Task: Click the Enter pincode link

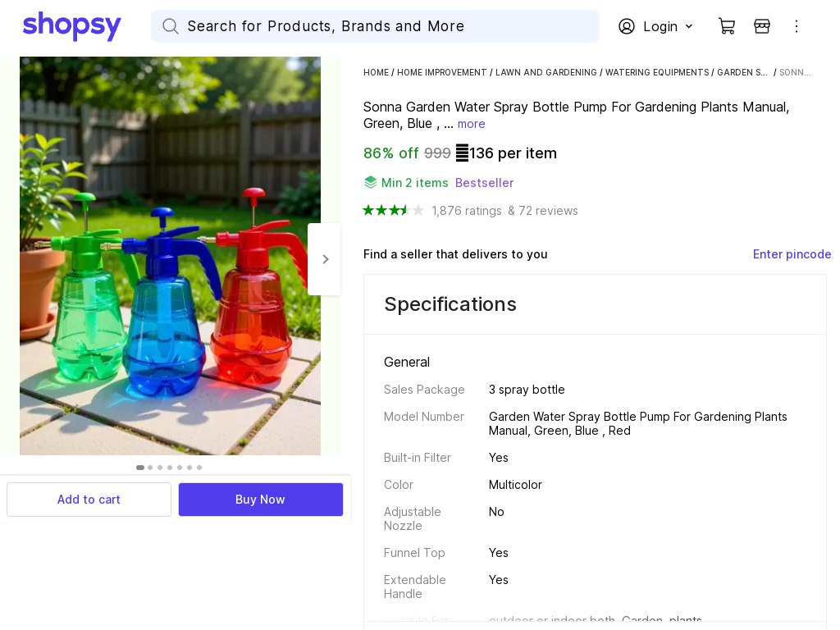Action: 792,254
